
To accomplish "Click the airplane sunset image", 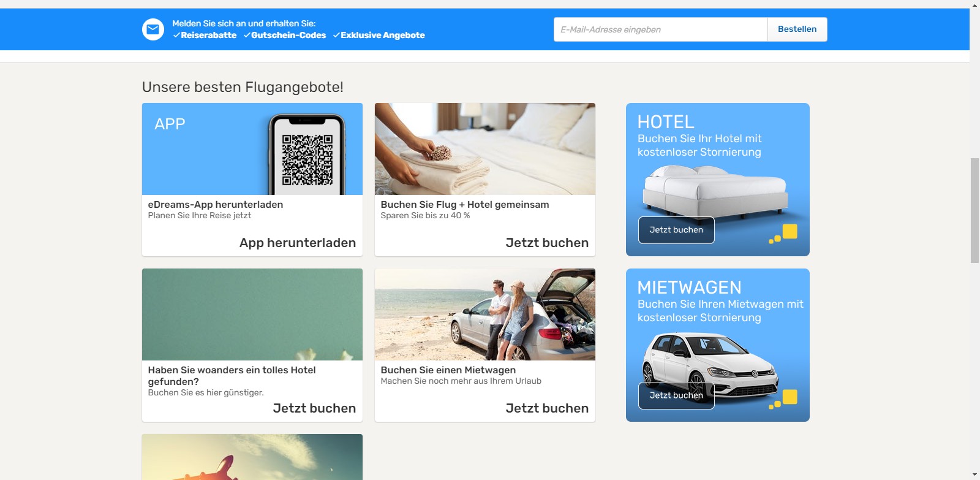I will click(252, 457).
